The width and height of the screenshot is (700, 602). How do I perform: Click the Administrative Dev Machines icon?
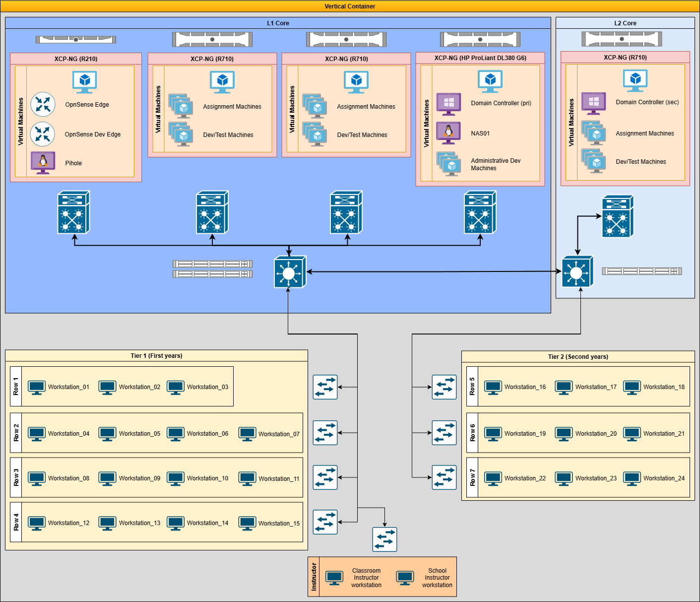click(448, 164)
